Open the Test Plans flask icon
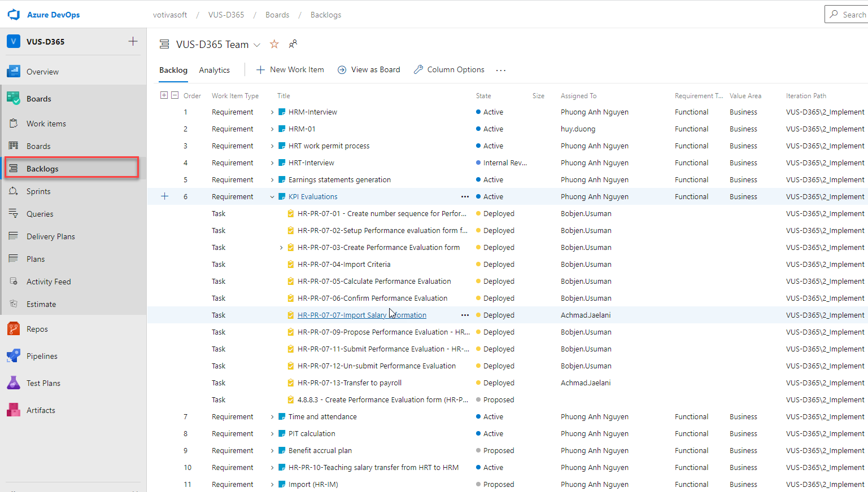868x492 pixels. (x=14, y=383)
